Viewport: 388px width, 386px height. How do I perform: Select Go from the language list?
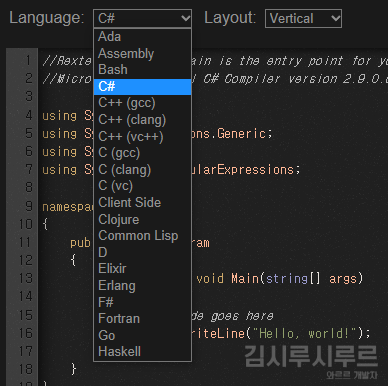point(142,335)
